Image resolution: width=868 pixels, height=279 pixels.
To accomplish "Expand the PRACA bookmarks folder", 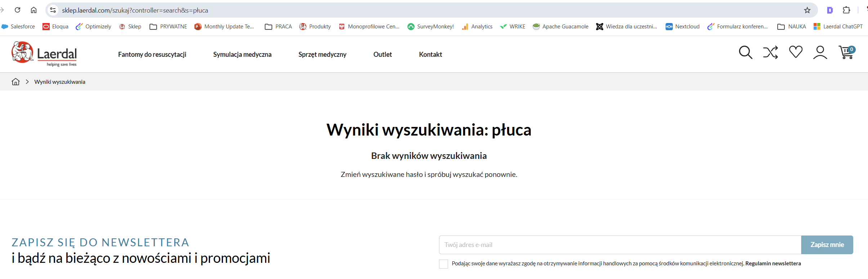I will coord(278,27).
